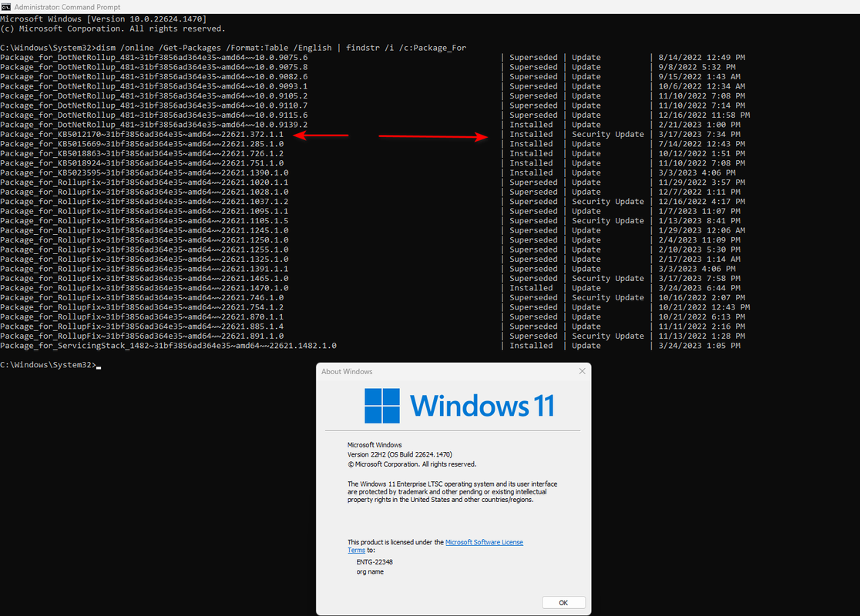Screen dimensions: 860x616
Task: Select RollupFix 22621.1020.1.1 package name
Action: pyautogui.click(x=144, y=182)
